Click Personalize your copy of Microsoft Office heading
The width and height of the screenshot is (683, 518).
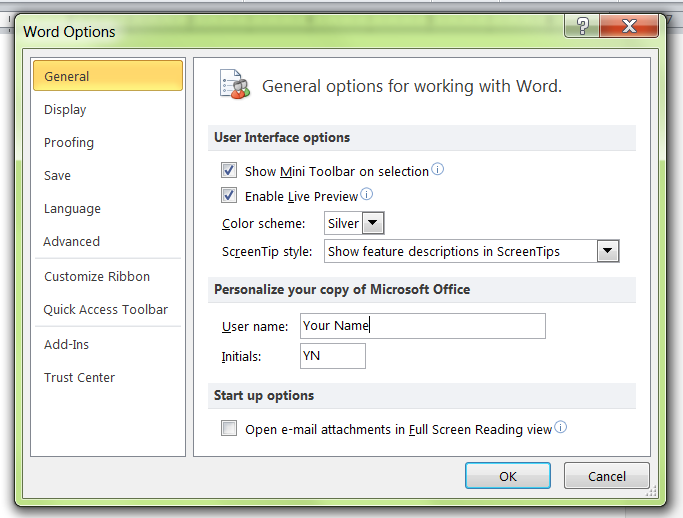click(342, 290)
